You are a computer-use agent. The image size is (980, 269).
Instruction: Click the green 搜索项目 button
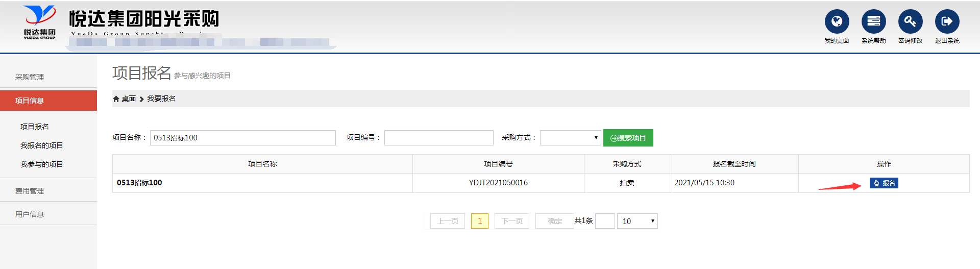628,138
